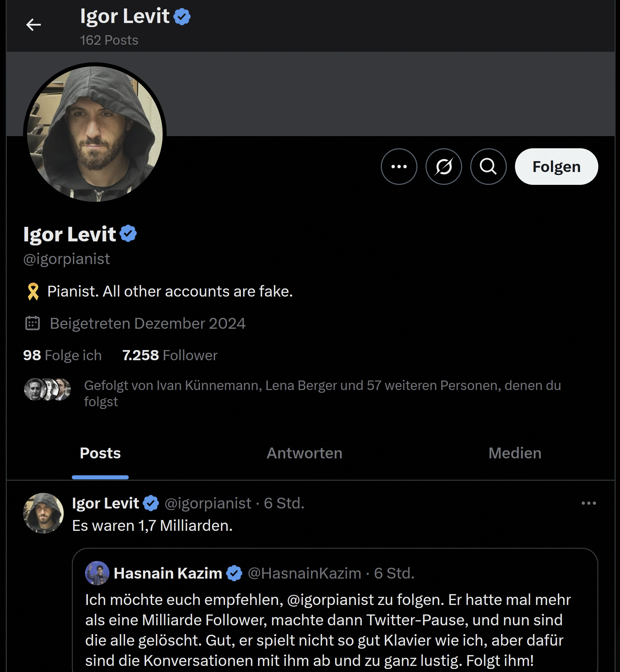Open the 98 Folge ich list
This screenshot has height=672, width=620.
(x=62, y=355)
